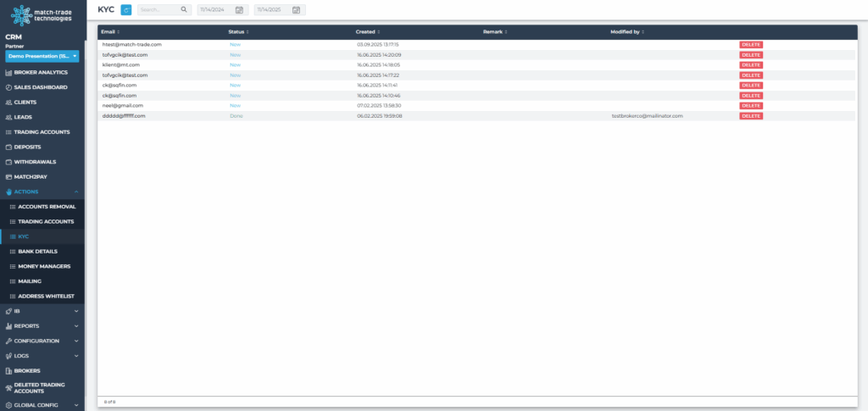Viewport: 868px width, 411px height.
Task: Delete the neel@gmail.com KYC record
Action: click(x=751, y=105)
